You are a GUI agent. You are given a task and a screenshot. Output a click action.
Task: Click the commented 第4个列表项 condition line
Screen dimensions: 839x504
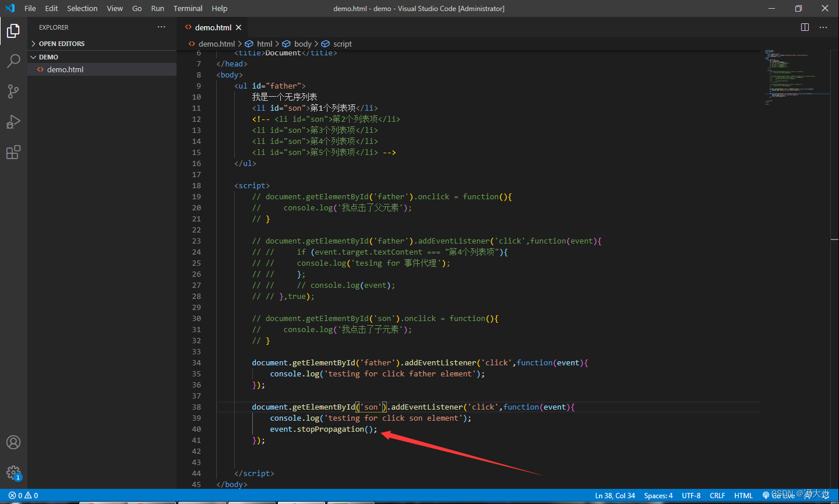click(380, 252)
